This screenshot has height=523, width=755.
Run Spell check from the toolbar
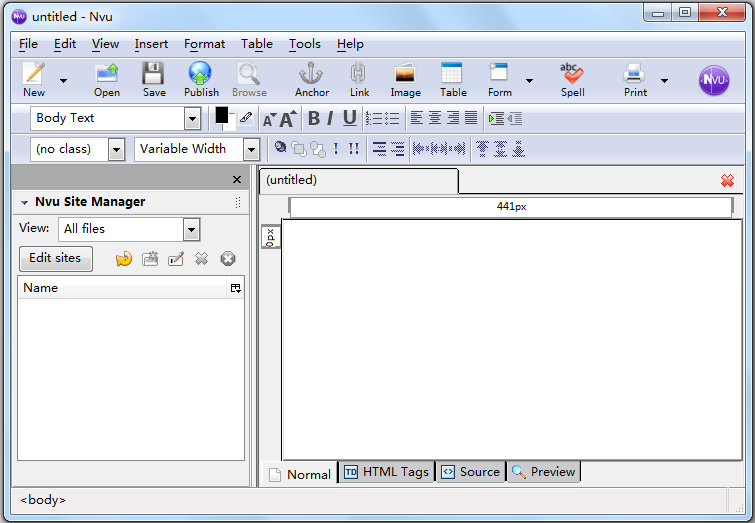point(572,75)
